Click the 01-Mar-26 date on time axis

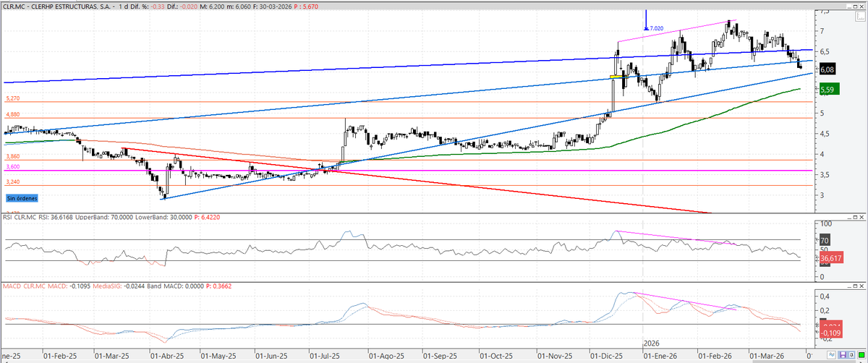tap(767, 356)
